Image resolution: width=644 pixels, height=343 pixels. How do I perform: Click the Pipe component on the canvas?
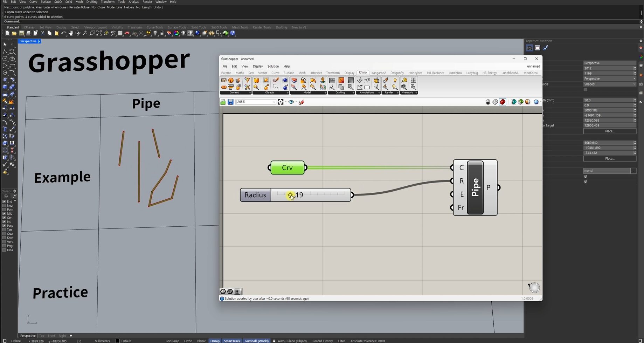(x=475, y=187)
